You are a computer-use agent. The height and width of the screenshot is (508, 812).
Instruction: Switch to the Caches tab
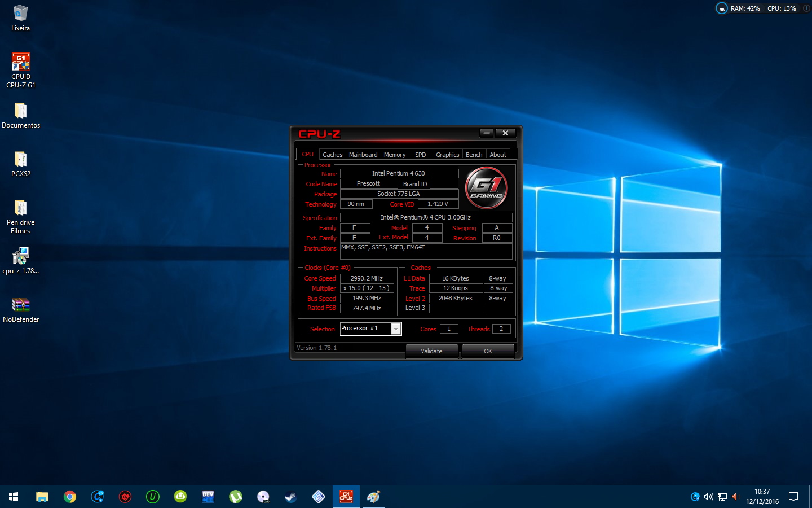[332, 155]
